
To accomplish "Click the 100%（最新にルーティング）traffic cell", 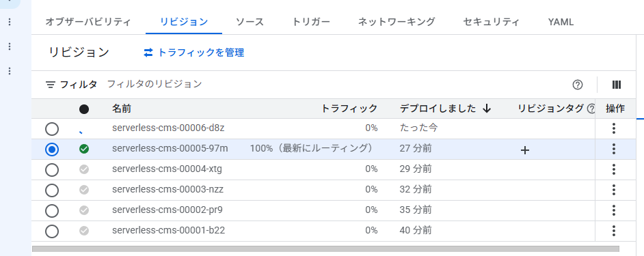I will point(313,149).
